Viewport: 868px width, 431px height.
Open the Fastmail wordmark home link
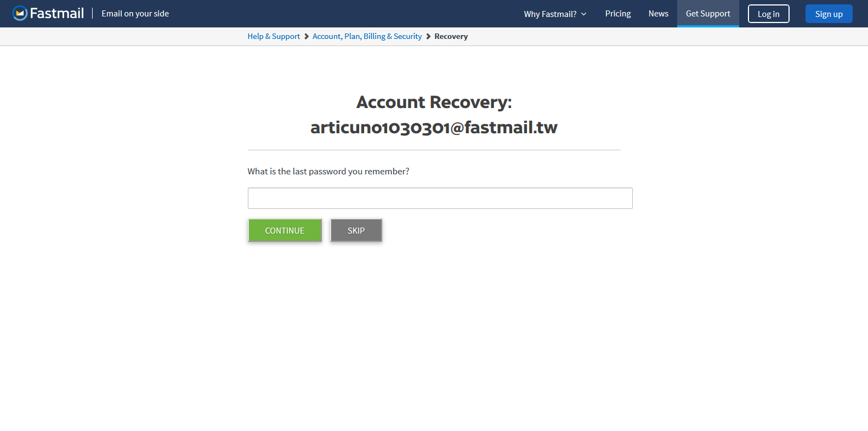pos(57,13)
